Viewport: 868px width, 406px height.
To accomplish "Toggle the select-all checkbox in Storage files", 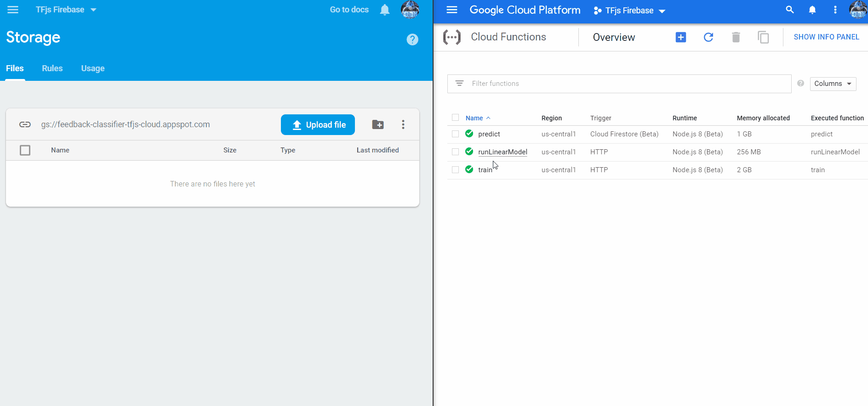I will point(25,150).
